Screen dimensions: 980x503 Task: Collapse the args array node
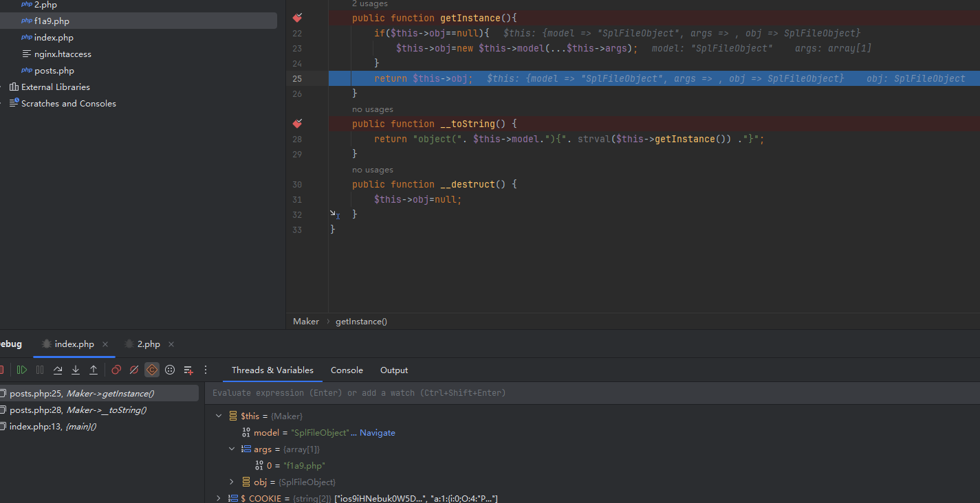pyautogui.click(x=232, y=449)
